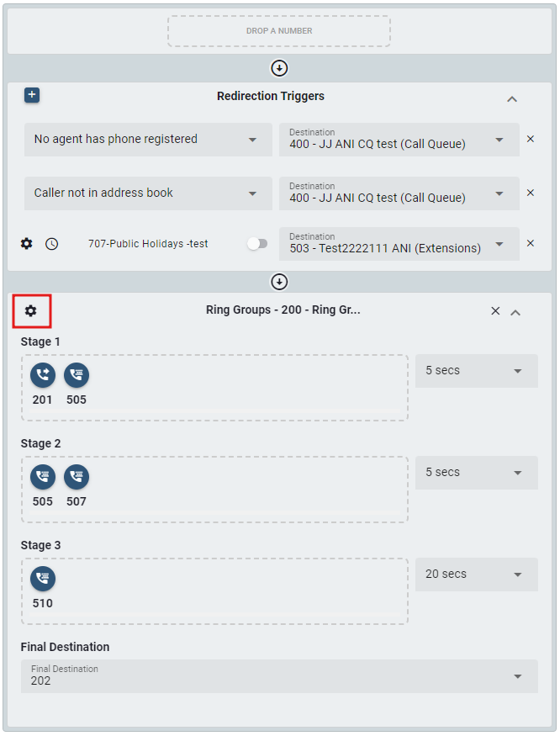Viewport: 560px width, 736px height.
Task: Click the 'Drop a number' box
Action: pos(279,31)
